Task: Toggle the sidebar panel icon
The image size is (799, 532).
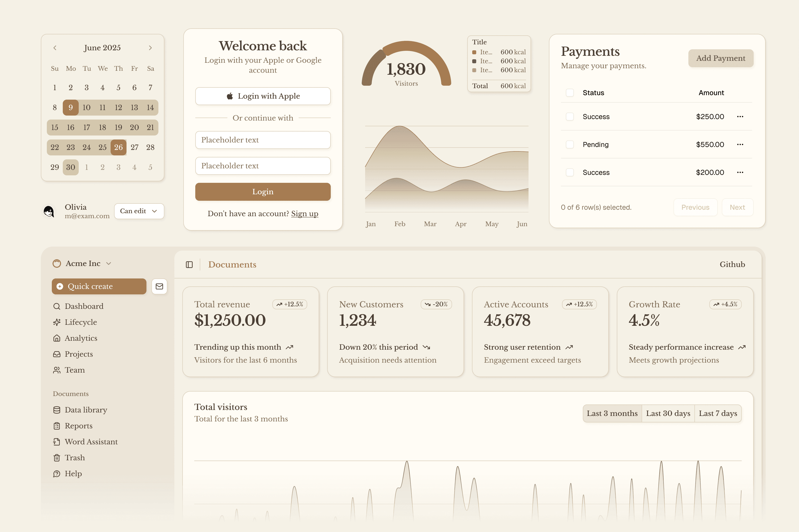Action: (189, 265)
